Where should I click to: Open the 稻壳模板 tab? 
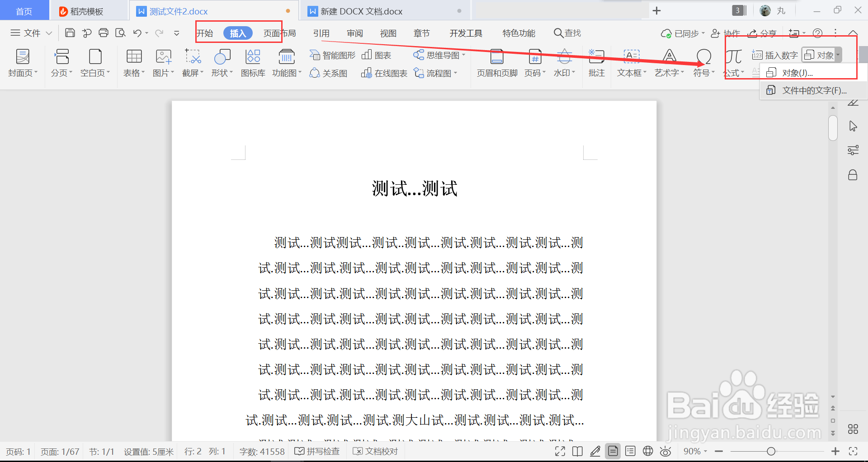coord(89,11)
